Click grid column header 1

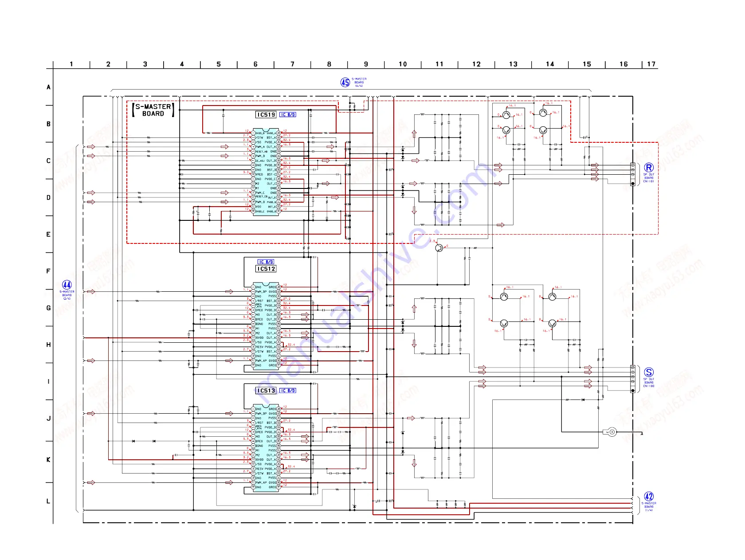click(x=71, y=64)
